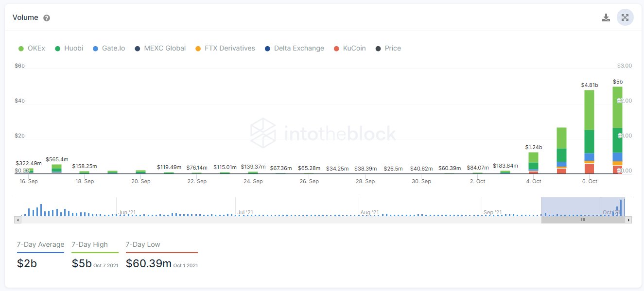Hide the Gate.io series in the legend
644x291 pixels.
point(108,48)
